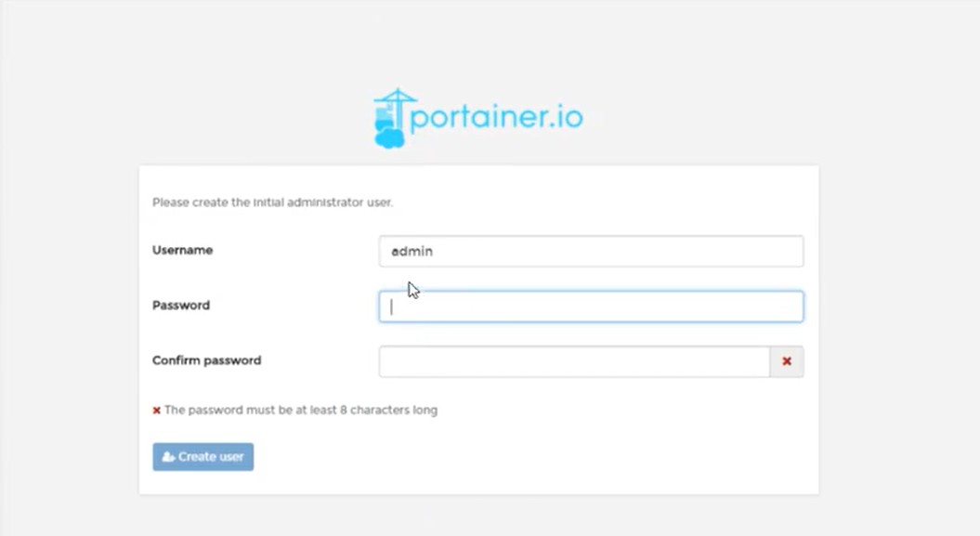Click into the Password input field
The height and width of the screenshot is (536, 980).
pos(591,307)
